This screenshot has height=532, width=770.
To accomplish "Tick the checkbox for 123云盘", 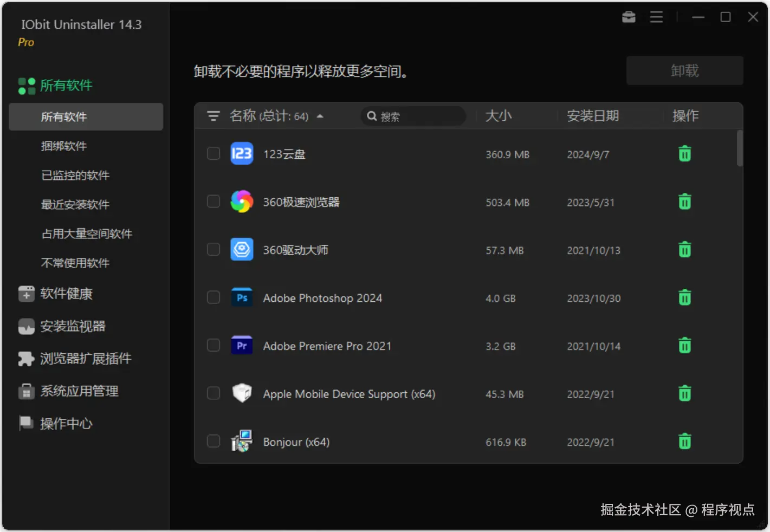I will (x=213, y=154).
